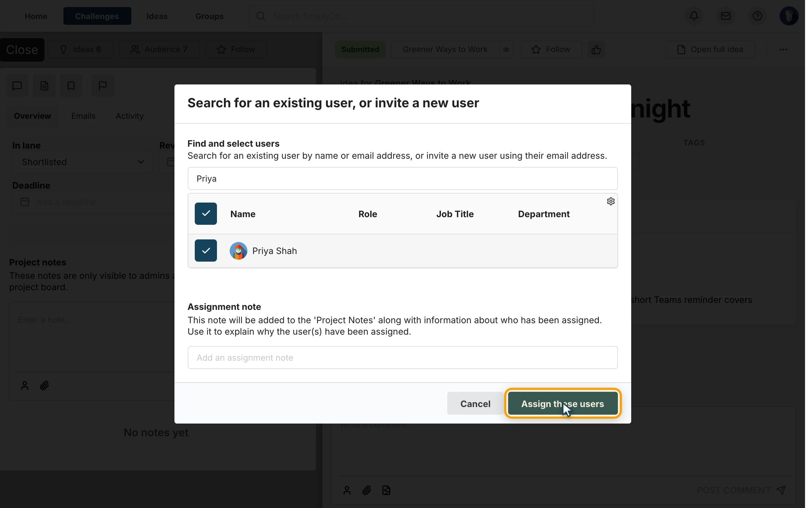Click the Add an assignment note field

pyautogui.click(x=402, y=358)
